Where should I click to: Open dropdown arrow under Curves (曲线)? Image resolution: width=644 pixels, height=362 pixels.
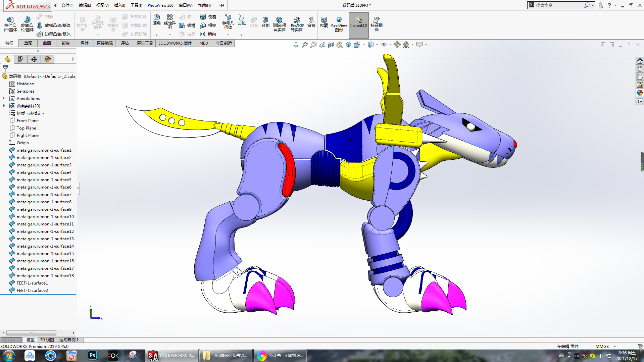[x=241, y=35]
